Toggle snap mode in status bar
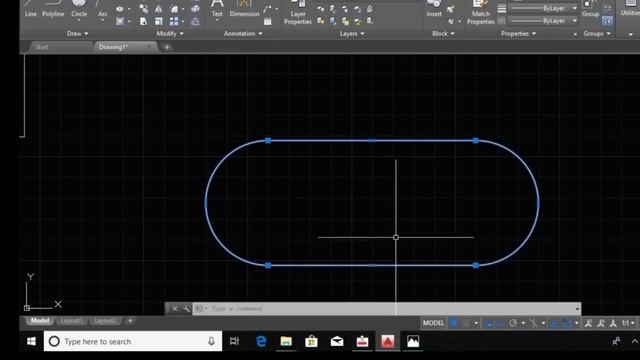This screenshot has width=640, height=360. (x=467, y=323)
